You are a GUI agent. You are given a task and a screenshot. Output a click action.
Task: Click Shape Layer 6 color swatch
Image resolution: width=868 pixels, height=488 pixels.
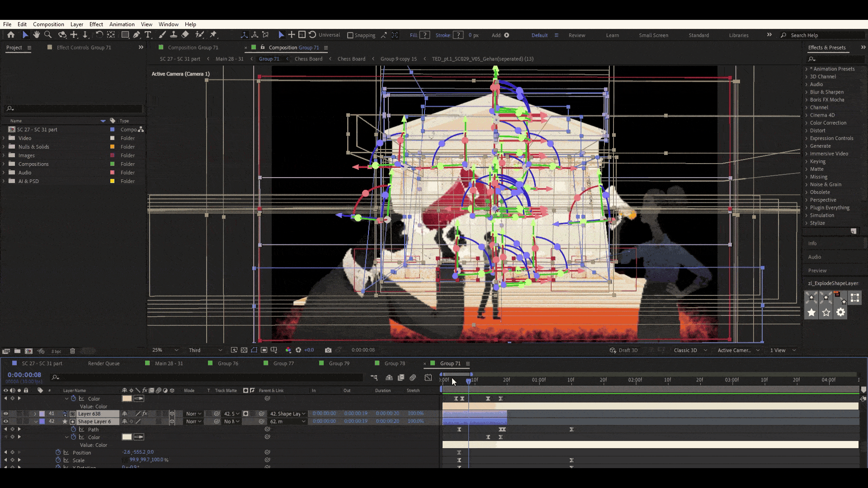127,437
